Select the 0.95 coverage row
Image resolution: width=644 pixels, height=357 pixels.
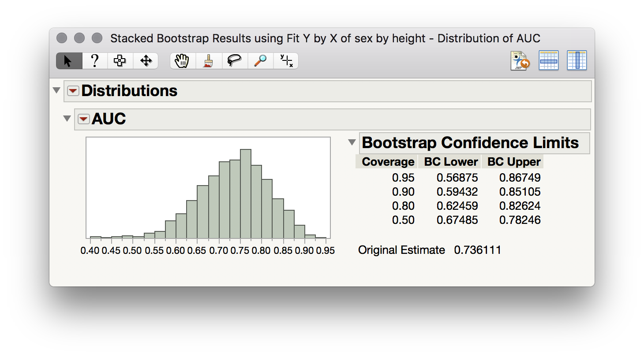(404, 178)
